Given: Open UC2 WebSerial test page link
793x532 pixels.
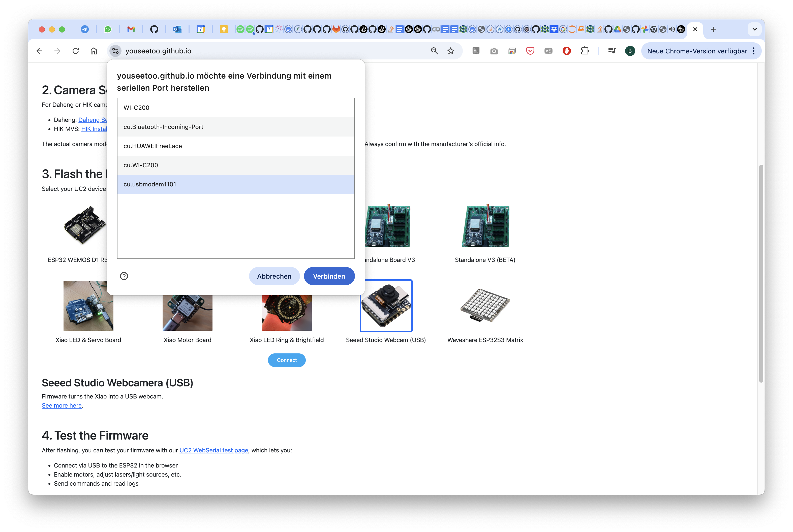Looking at the screenshot, I should 213,450.
